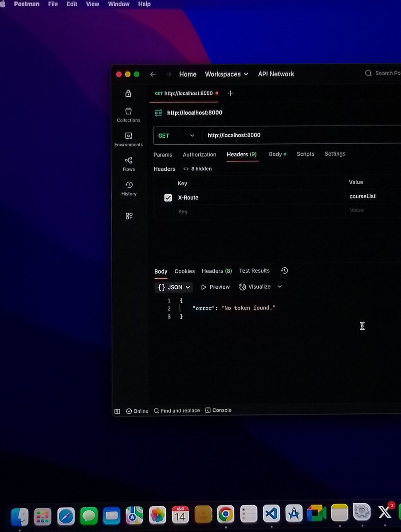401x532 pixels.
Task: Click the request title http://localhost:8000
Action: click(x=195, y=113)
